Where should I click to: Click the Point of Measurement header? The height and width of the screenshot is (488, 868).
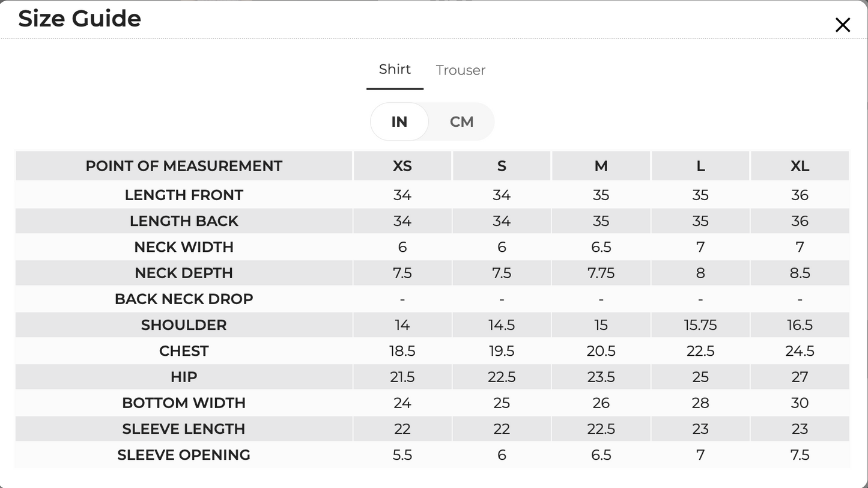(x=184, y=166)
